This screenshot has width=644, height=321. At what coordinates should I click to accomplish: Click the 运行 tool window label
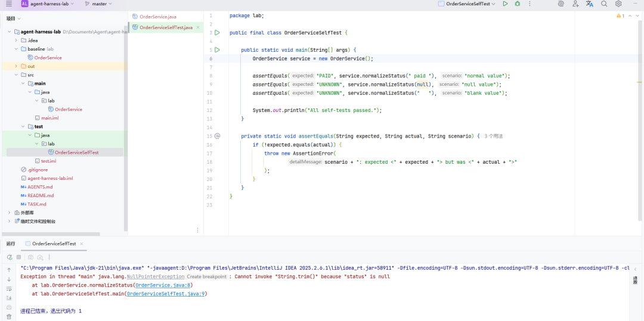11,244
